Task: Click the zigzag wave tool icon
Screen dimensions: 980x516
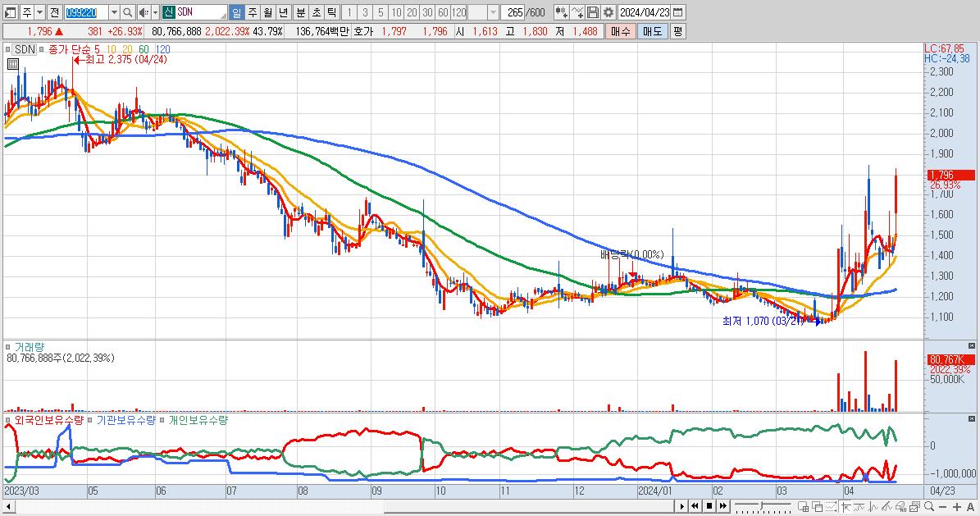Action: (x=873, y=507)
